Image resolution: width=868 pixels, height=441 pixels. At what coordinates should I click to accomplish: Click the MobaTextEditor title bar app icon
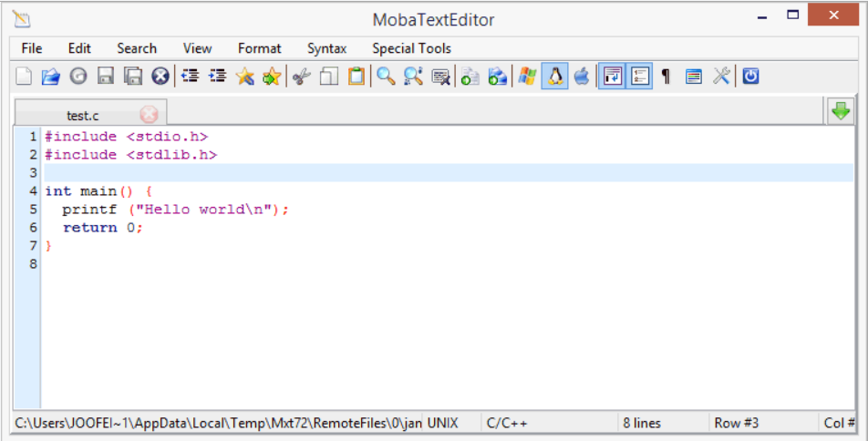pos(21,19)
